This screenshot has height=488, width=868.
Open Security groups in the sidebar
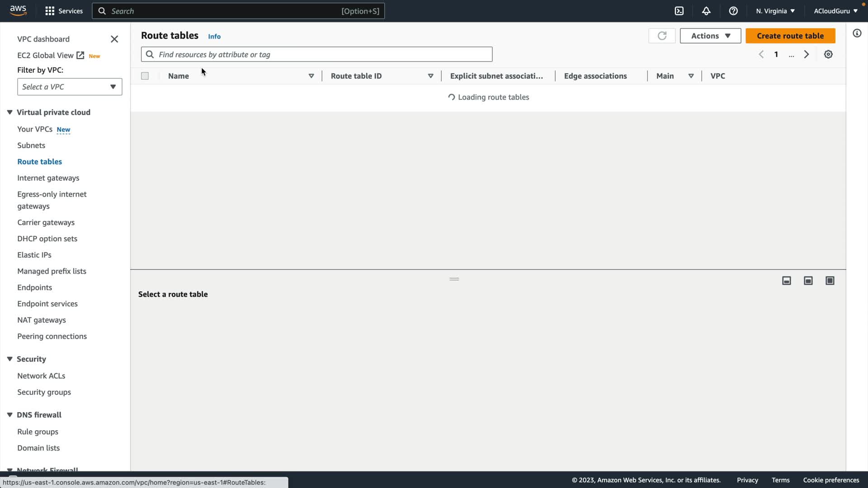point(44,392)
